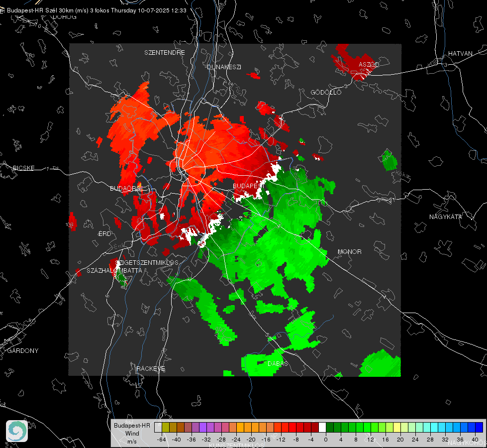Click the -64 legend value
487x448 pixels.
tap(162, 440)
